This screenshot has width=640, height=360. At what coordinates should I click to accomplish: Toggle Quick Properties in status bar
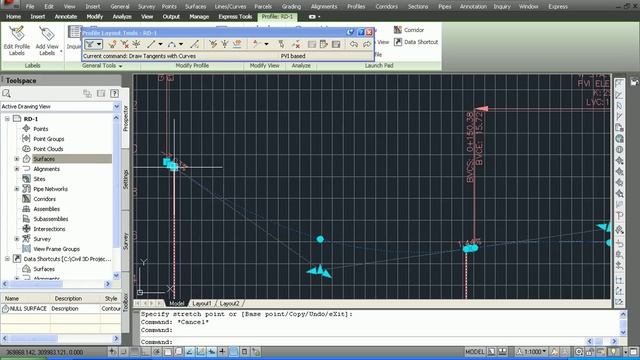pos(244,351)
